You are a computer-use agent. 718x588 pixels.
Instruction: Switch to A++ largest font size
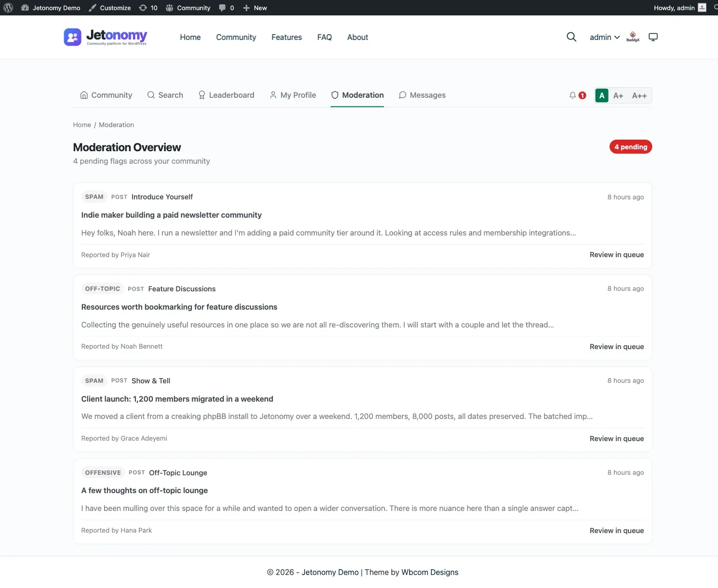pyautogui.click(x=639, y=95)
